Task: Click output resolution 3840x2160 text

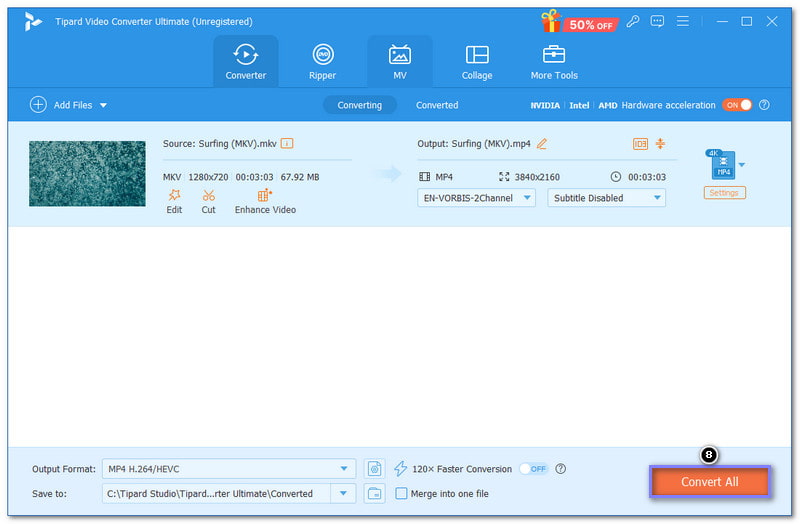Action: pyautogui.click(x=537, y=177)
